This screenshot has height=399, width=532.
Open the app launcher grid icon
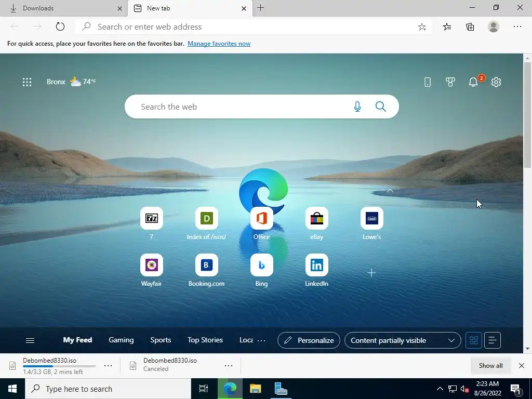click(27, 82)
